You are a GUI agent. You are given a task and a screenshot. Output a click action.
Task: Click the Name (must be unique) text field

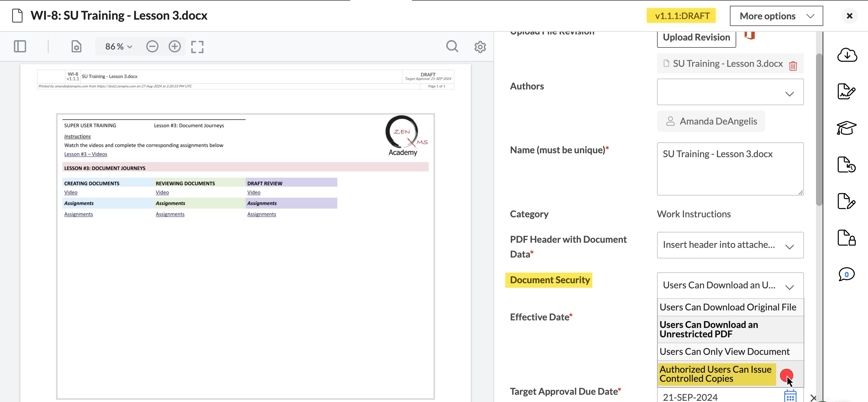tap(730, 169)
